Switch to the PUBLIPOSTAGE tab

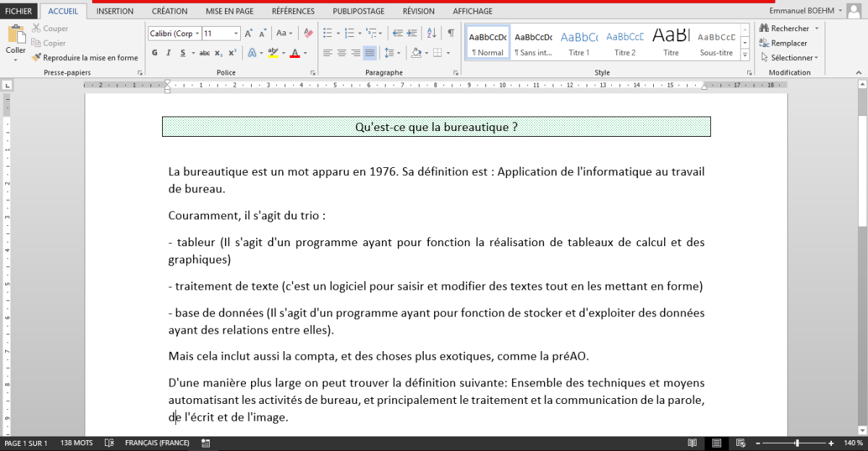point(359,11)
